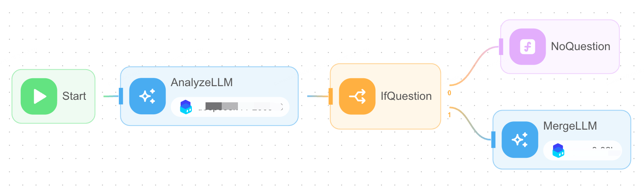
Task: Select the AnalyzeLLM node title
Action: coord(202,82)
